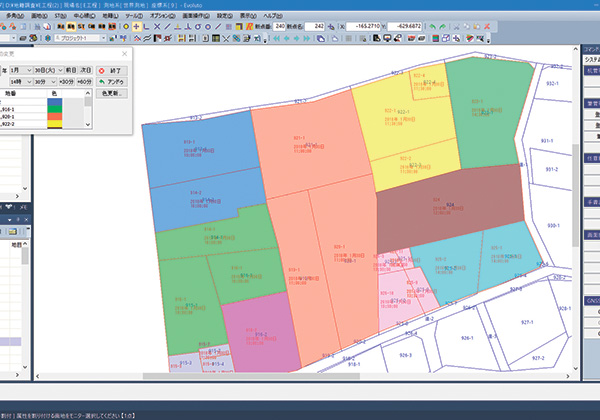Open the ツール(T) menu
The image size is (600, 420).
pos(133,15)
